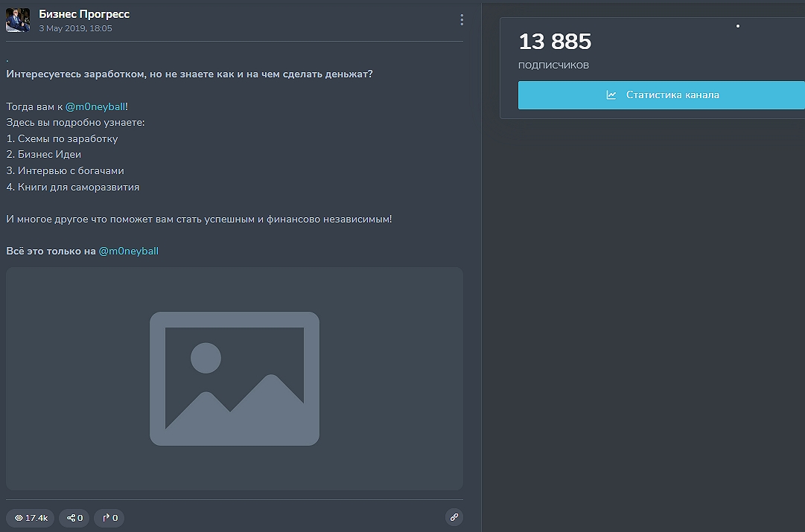Viewport: 805px width, 532px height.
Task: Click the Бизнес Прогресс channel avatar
Action: (x=18, y=21)
